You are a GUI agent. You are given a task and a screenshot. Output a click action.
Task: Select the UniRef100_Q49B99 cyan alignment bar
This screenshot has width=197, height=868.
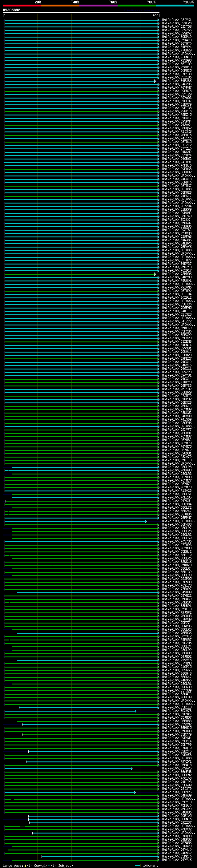click(x=87, y=592)
